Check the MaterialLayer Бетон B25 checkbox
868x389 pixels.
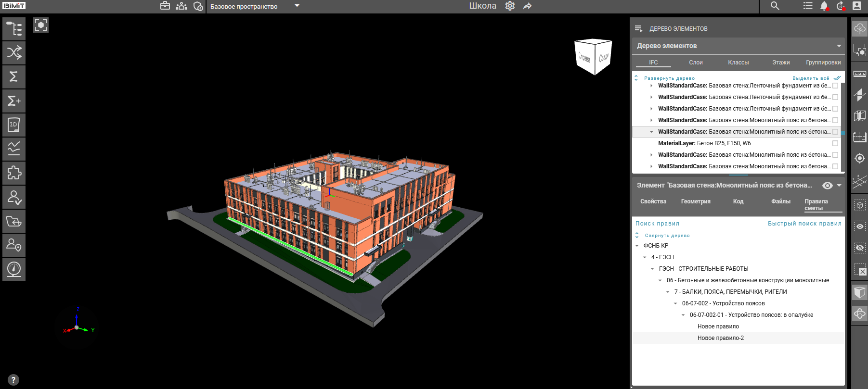pos(835,143)
